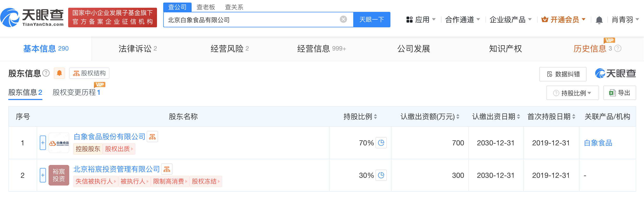This screenshot has height=201, width=644.
Task: Expand row 1 with plus button
Action: [43, 143]
